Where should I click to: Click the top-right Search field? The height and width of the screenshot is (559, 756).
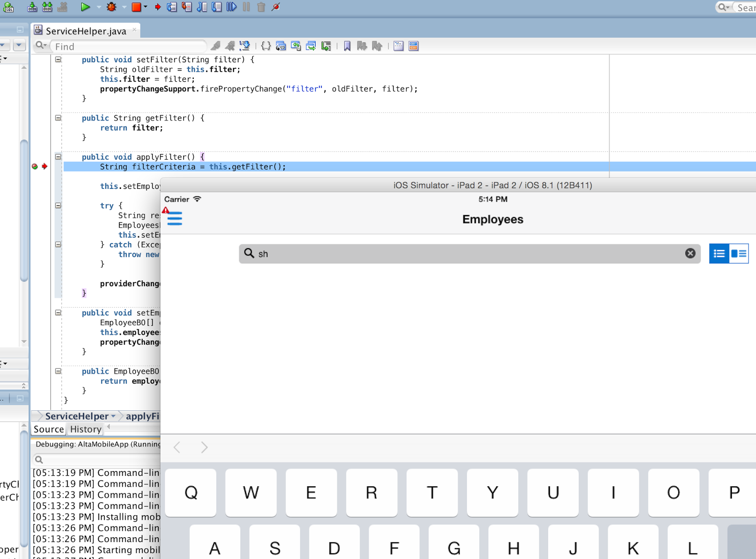click(x=736, y=7)
